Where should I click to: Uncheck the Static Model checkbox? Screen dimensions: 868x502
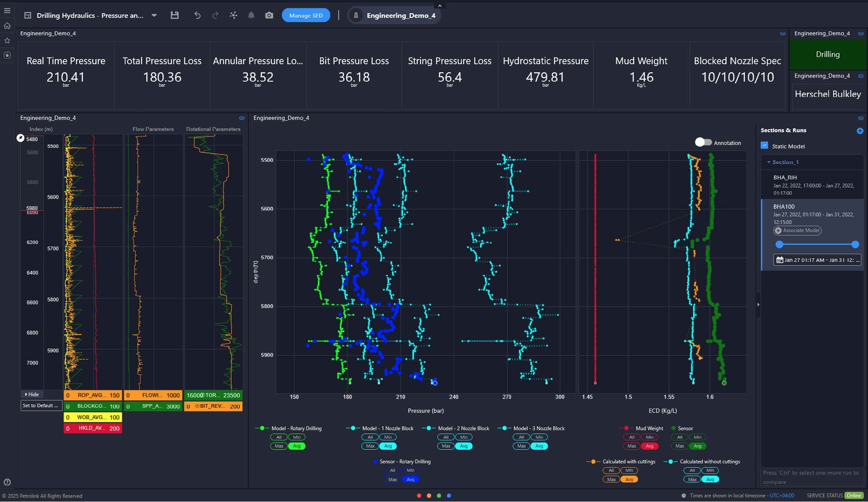(764, 146)
